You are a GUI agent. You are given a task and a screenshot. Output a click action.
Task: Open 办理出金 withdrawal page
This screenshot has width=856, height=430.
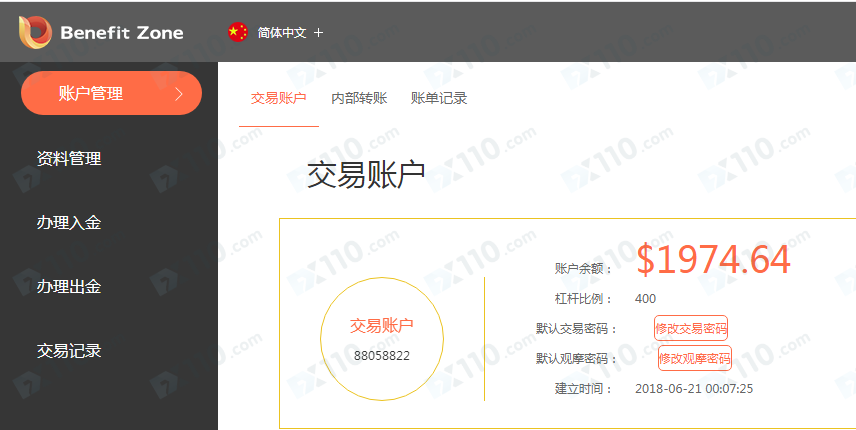coord(69,287)
